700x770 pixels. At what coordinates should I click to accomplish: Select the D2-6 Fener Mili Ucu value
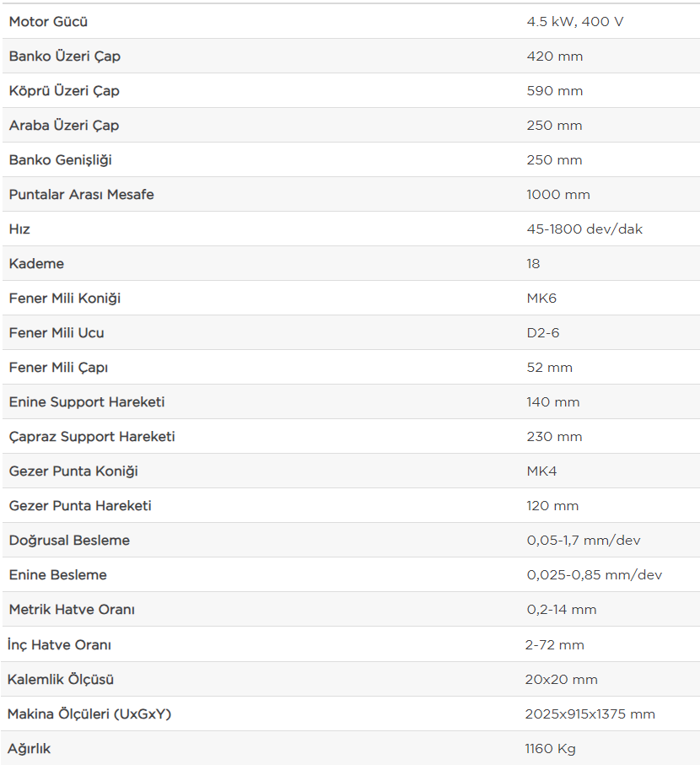point(543,333)
